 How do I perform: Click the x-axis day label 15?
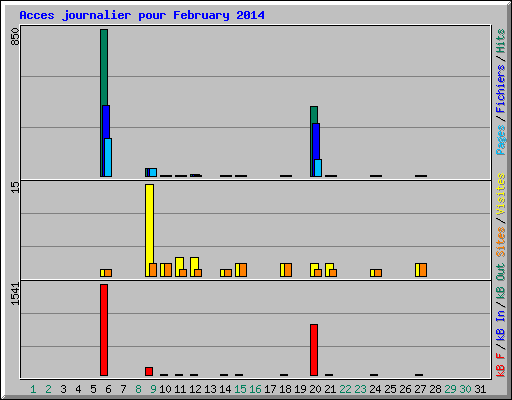[x=240, y=389]
